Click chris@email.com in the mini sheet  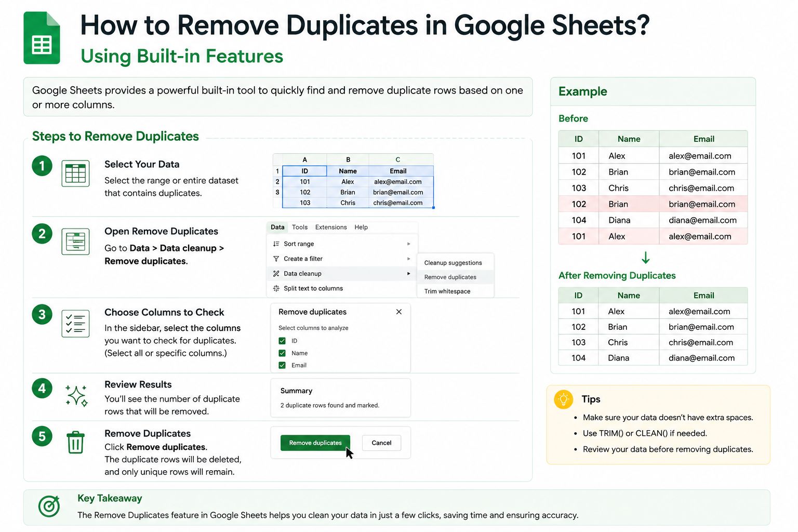(398, 203)
